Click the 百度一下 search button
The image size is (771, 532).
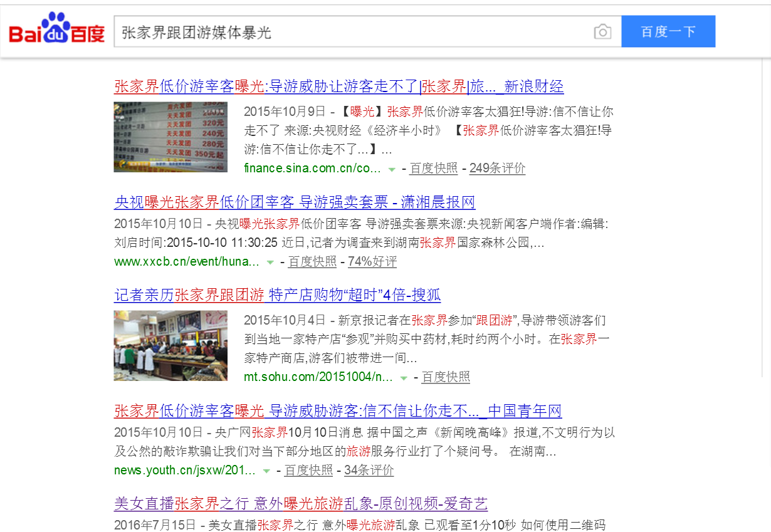pos(668,31)
